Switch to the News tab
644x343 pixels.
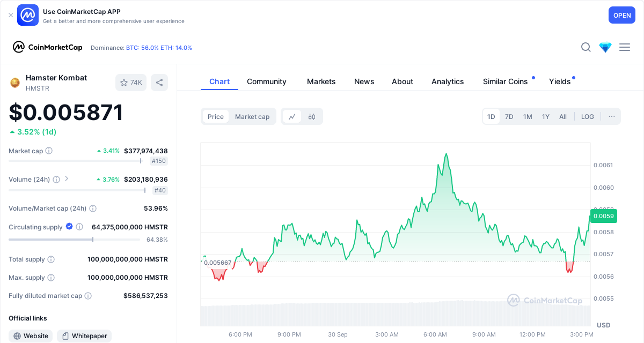click(x=364, y=81)
